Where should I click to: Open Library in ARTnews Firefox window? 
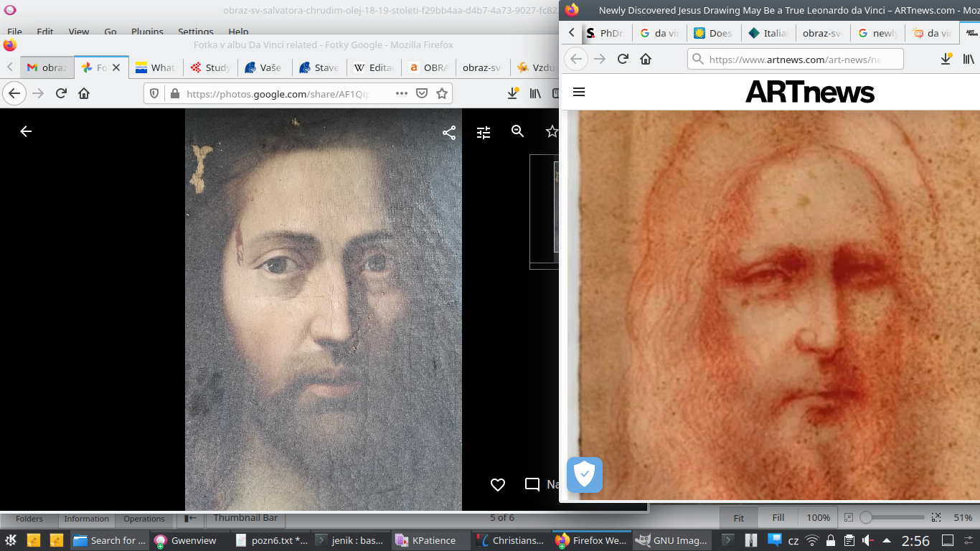point(969,59)
